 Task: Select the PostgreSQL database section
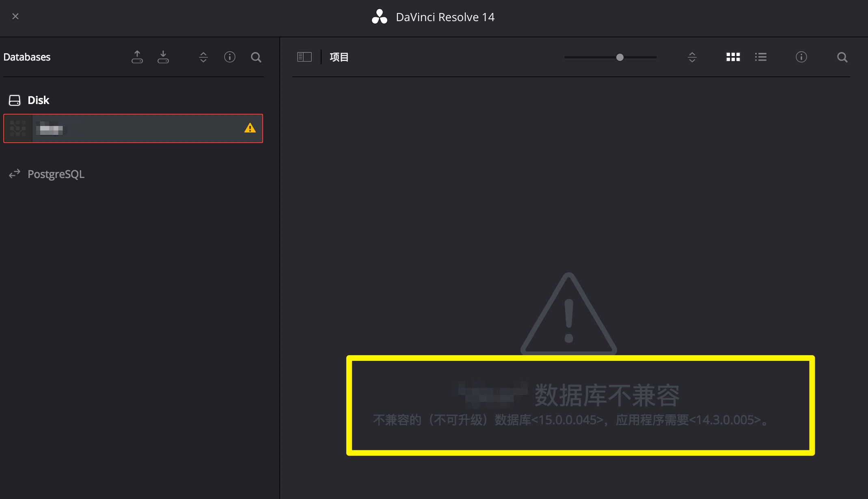coord(56,174)
